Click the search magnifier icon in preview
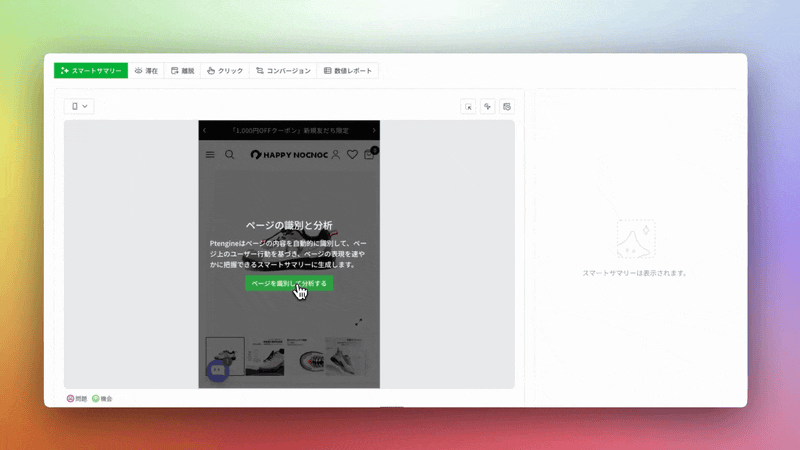800x450 pixels. [x=230, y=155]
